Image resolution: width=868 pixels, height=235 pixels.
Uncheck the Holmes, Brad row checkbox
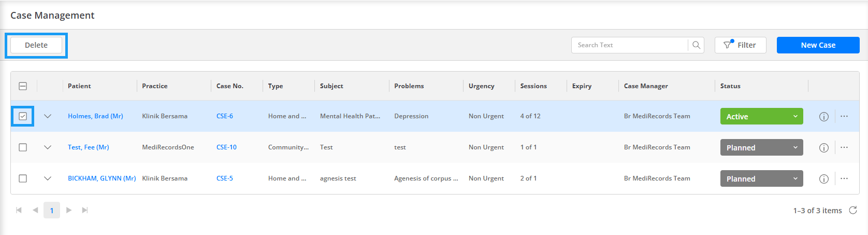23,116
